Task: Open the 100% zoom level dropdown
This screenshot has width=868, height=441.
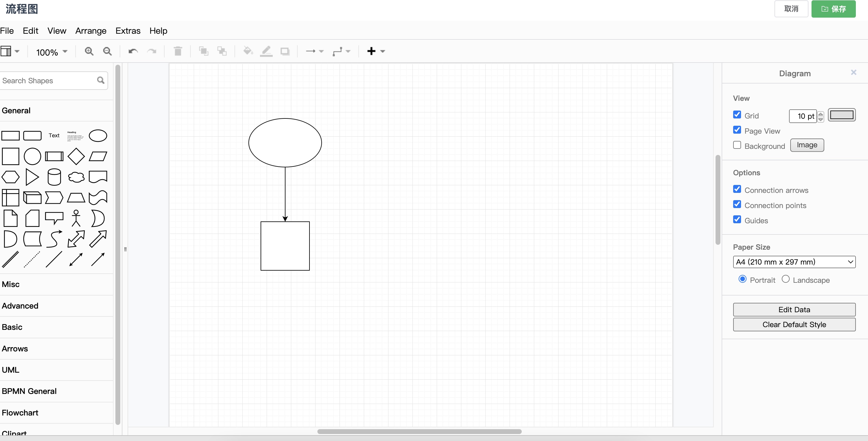Action: (x=52, y=52)
